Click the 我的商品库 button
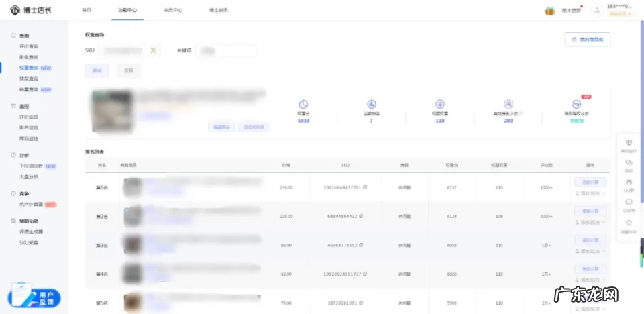The image size is (644, 314). pyautogui.click(x=588, y=40)
